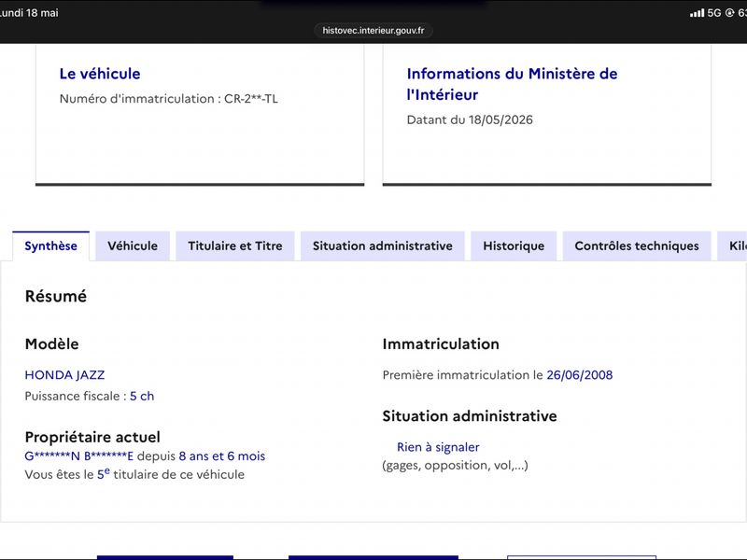Open the Synthèse tab
The width and height of the screenshot is (747, 560).
51,246
